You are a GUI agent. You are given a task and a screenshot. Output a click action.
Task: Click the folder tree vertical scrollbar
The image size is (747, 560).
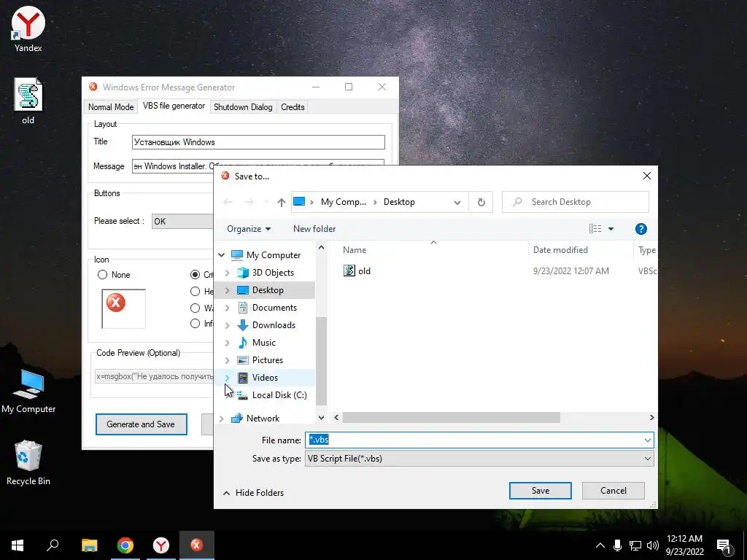[321, 360]
